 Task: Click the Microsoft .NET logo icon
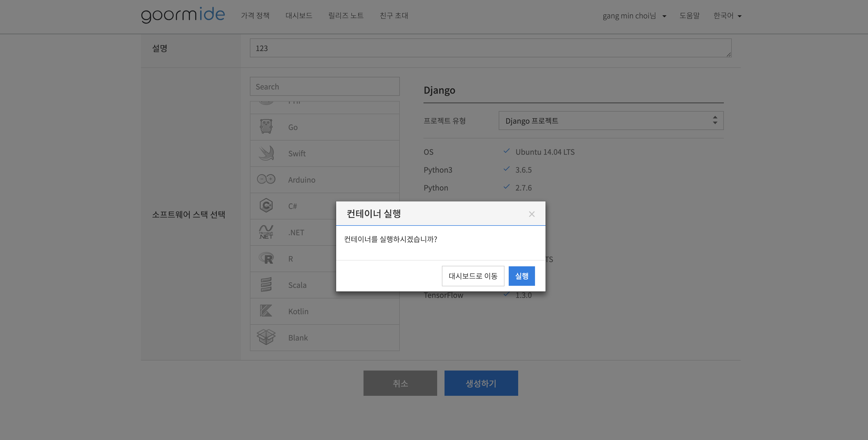pos(266,232)
